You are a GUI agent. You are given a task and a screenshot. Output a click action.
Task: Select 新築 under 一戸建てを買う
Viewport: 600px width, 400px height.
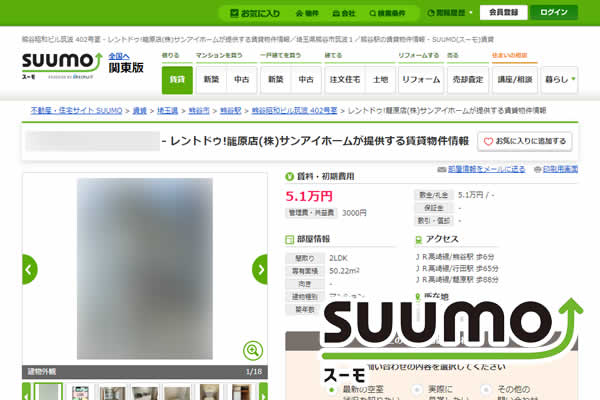pyautogui.click(x=276, y=80)
